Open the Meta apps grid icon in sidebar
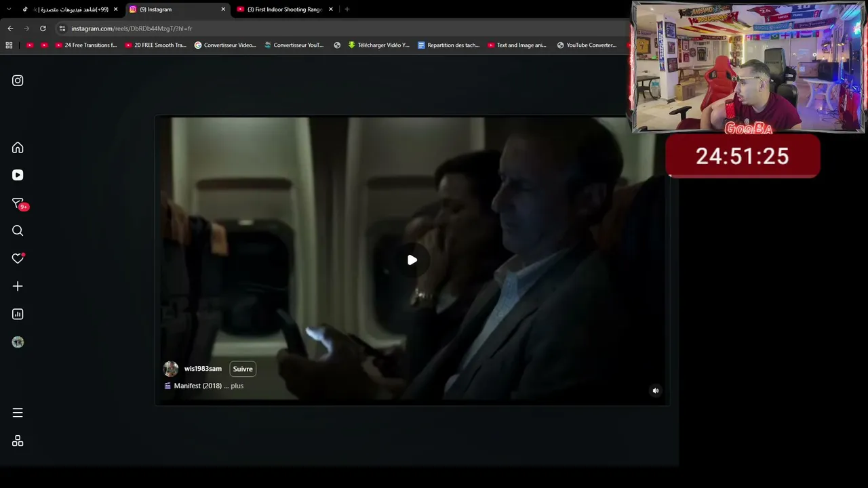Image resolution: width=868 pixels, height=488 pixels. tap(18, 441)
